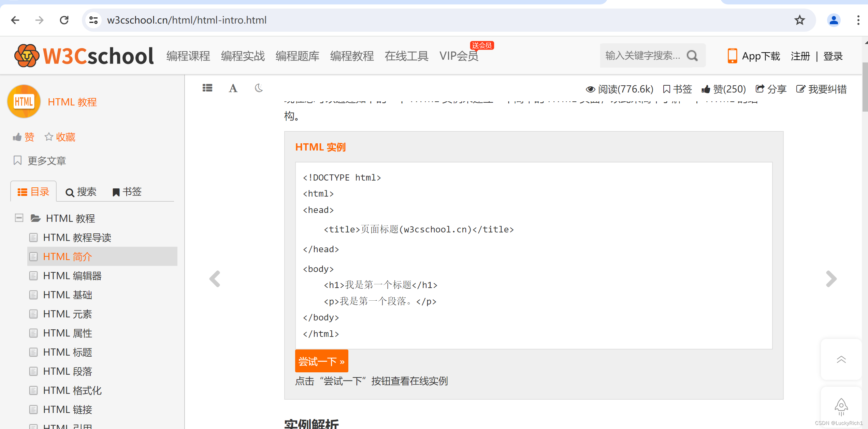Go to previous chapter with left chevron
This screenshot has height=429, width=868.
coord(215,279)
